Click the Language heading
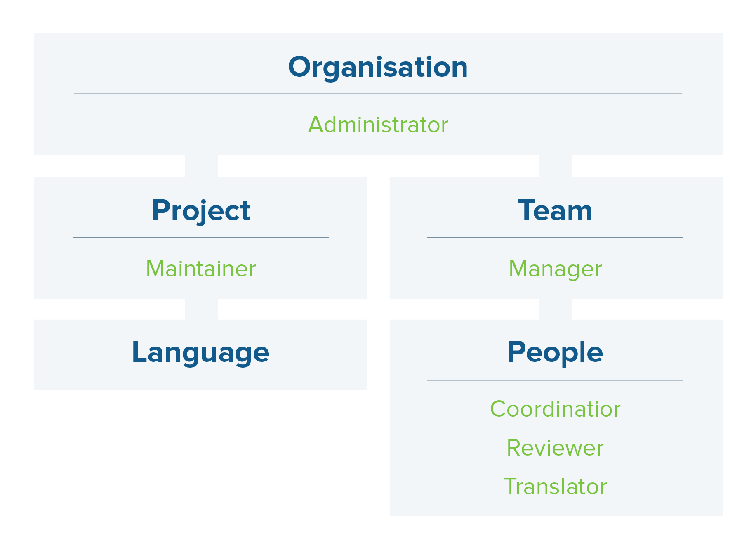This screenshot has width=756, height=550. click(x=200, y=352)
